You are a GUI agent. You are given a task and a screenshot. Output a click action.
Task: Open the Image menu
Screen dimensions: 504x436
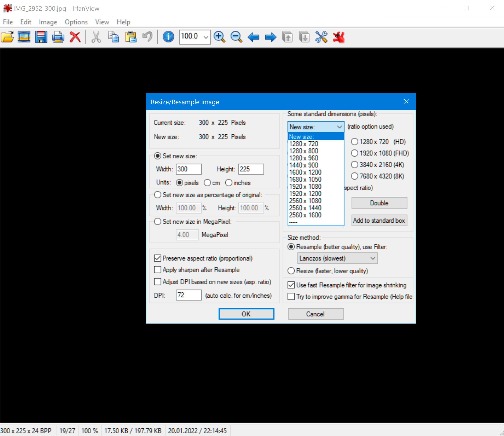pos(47,21)
